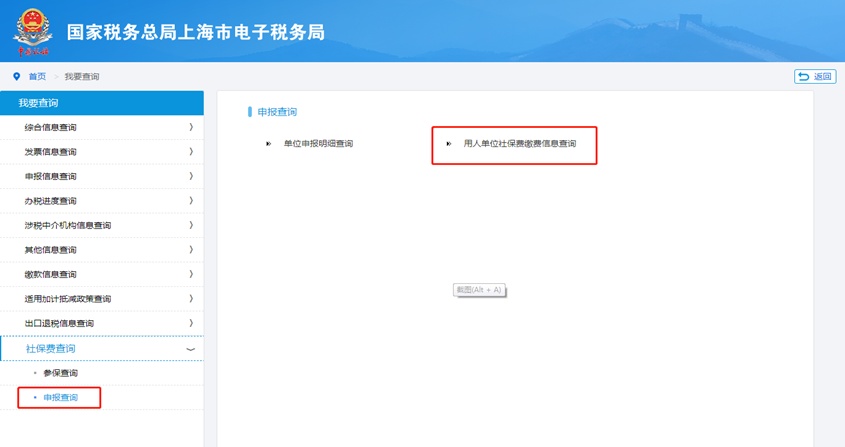Click the 返回 button
The width and height of the screenshot is (845, 447).
pos(815,77)
